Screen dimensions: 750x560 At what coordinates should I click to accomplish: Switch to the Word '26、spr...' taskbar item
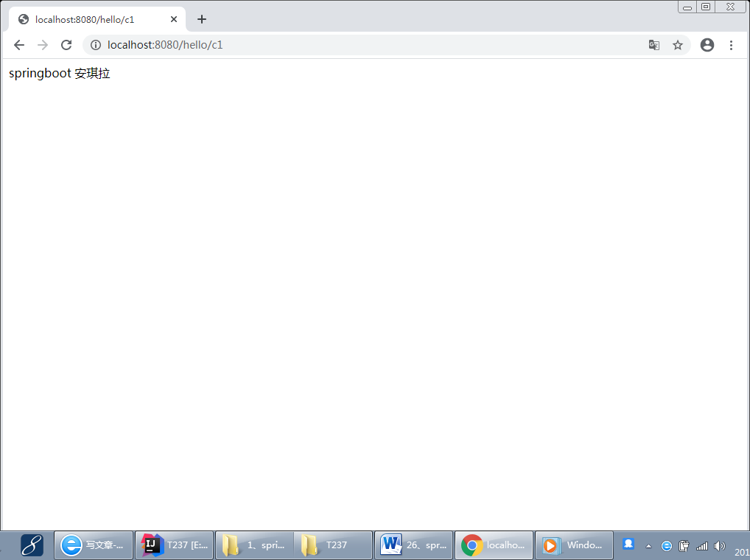[413, 545]
